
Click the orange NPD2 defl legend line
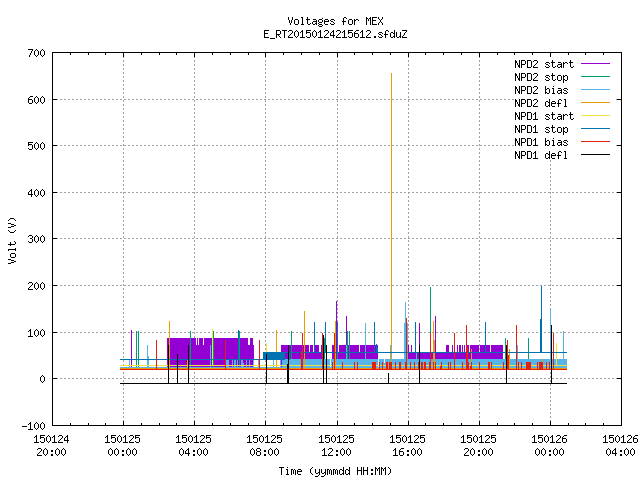595,103
